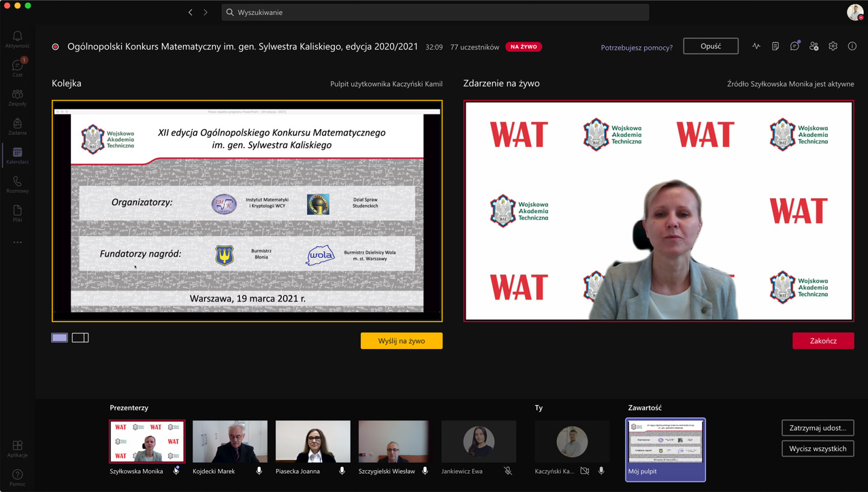The height and width of the screenshot is (492, 868).
Task: Select Szczygielski Wiesław's video thumbnail
Action: (396, 442)
